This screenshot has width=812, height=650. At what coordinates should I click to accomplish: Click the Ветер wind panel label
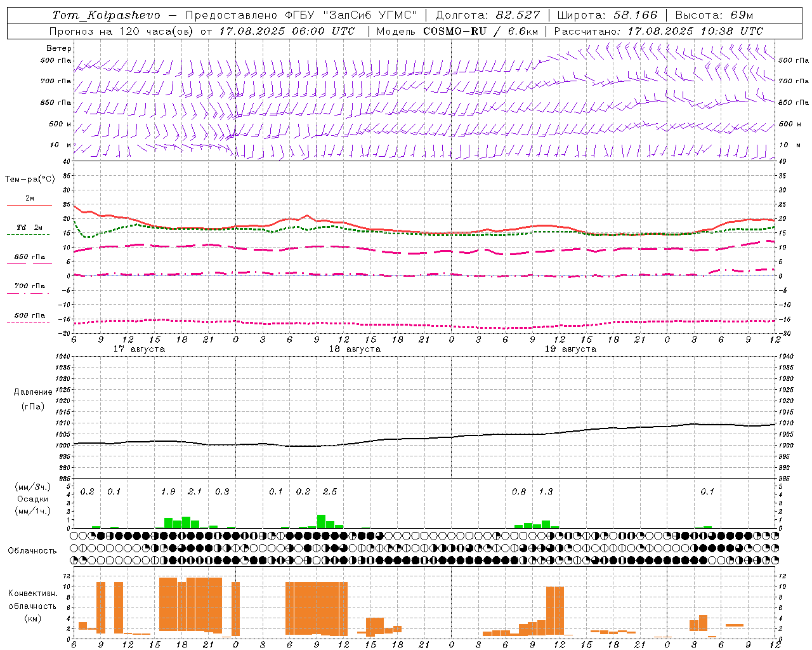coord(59,48)
